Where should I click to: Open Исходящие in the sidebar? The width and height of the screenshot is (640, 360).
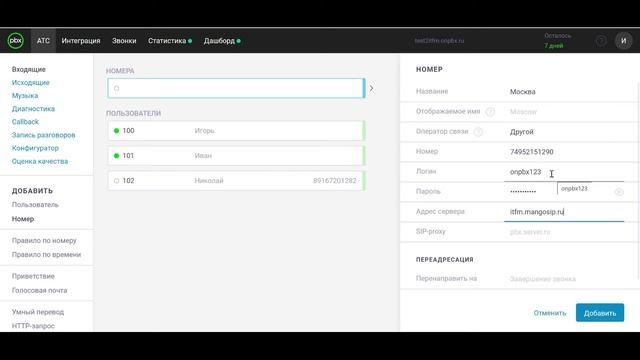pyautogui.click(x=31, y=82)
